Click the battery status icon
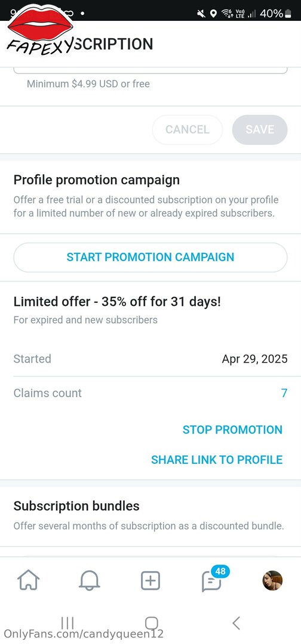301x644 pixels. 288,14
